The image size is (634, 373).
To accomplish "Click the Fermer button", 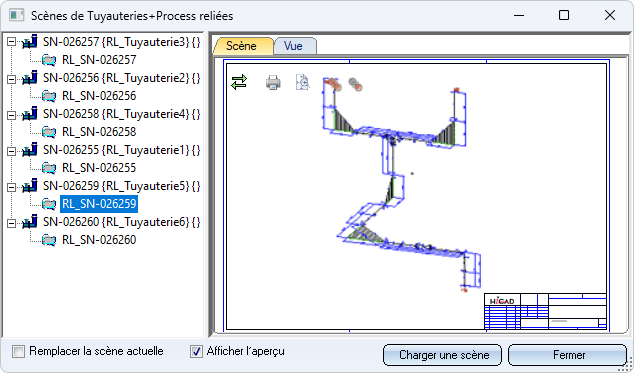I will 567,355.
